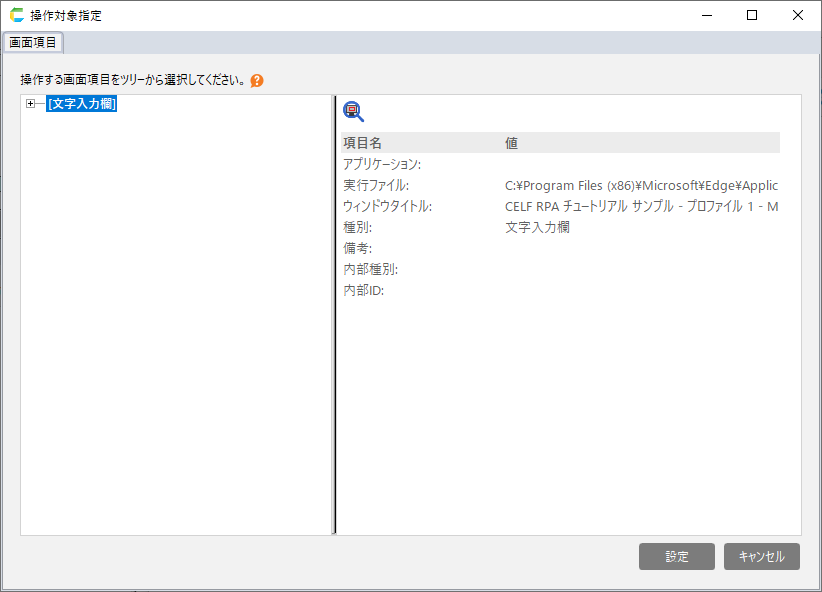This screenshot has width=822, height=592.
Task: Click the magnifier inspect element icon
Action: click(x=353, y=112)
